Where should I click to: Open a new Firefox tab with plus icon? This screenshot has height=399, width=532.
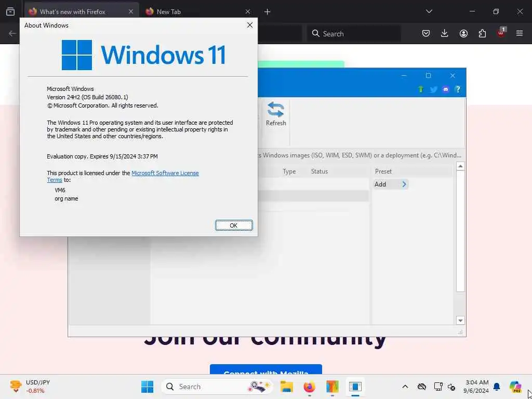click(268, 12)
